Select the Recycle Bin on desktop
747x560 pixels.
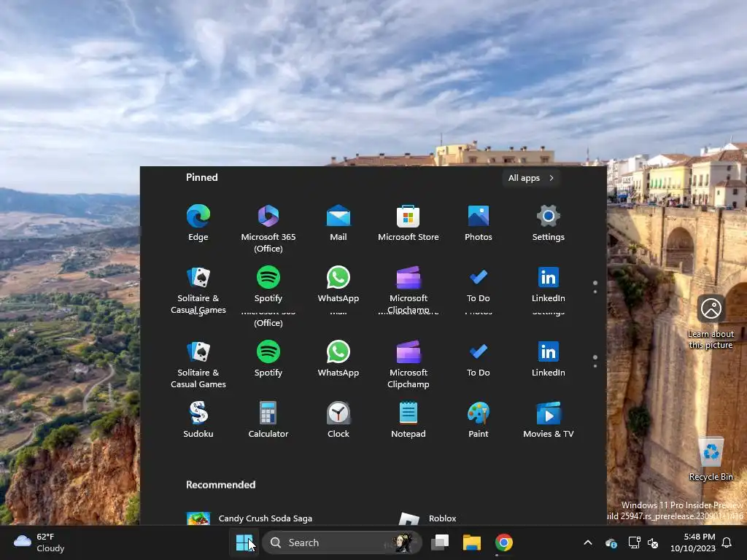click(711, 459)
